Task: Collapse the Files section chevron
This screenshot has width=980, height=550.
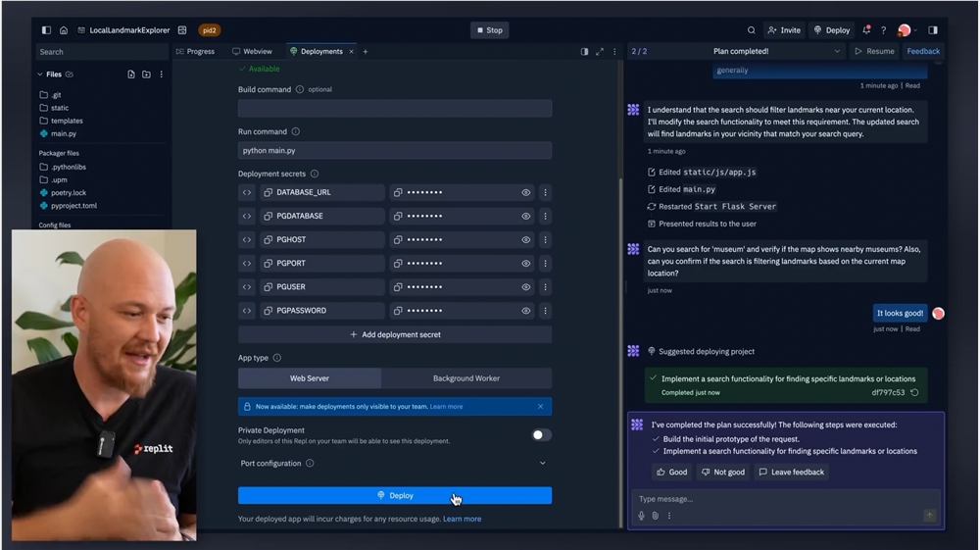Action: click(40, 75)
